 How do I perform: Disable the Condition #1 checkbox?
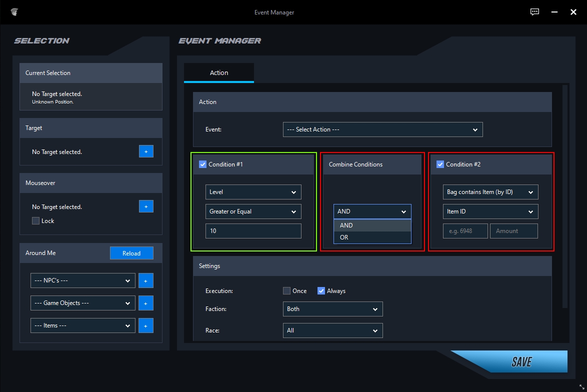point(202,164)
